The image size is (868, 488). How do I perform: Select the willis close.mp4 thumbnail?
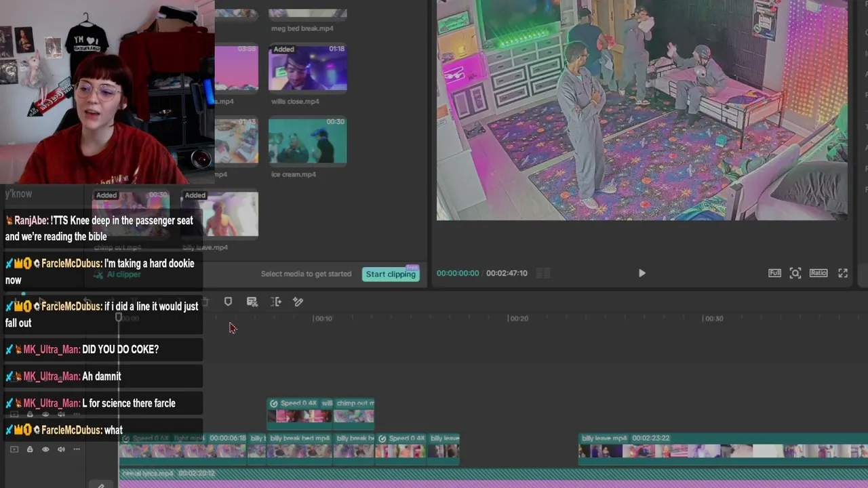point(308,68)
